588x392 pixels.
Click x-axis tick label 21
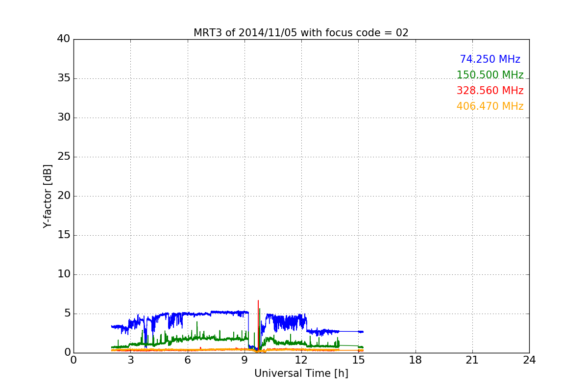472,360
